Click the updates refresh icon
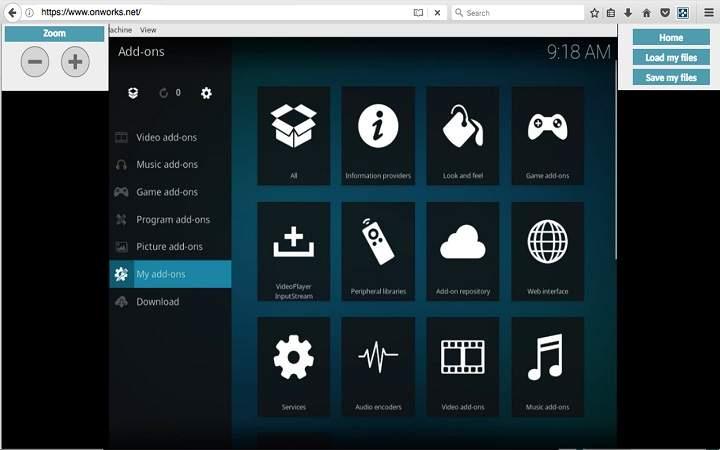This screenshot has width=720, height=450. pyautogui.click(x=164, y=93)
